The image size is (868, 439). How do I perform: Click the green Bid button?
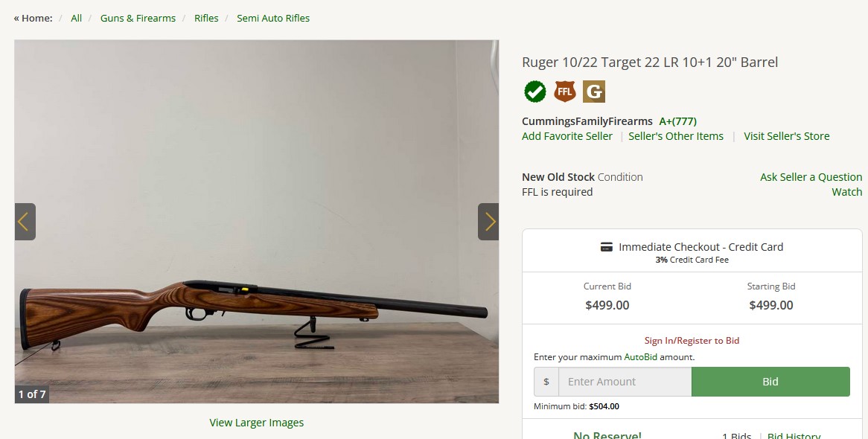coord(770,382)
